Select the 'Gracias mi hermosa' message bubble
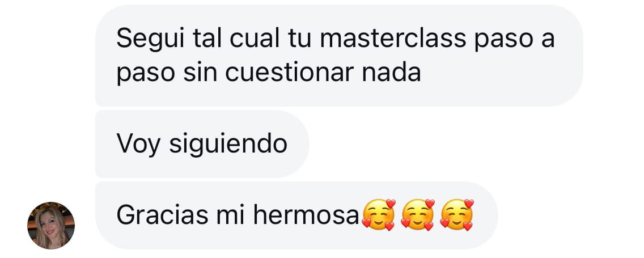644x258 pixels. click(x=296, y=215)
